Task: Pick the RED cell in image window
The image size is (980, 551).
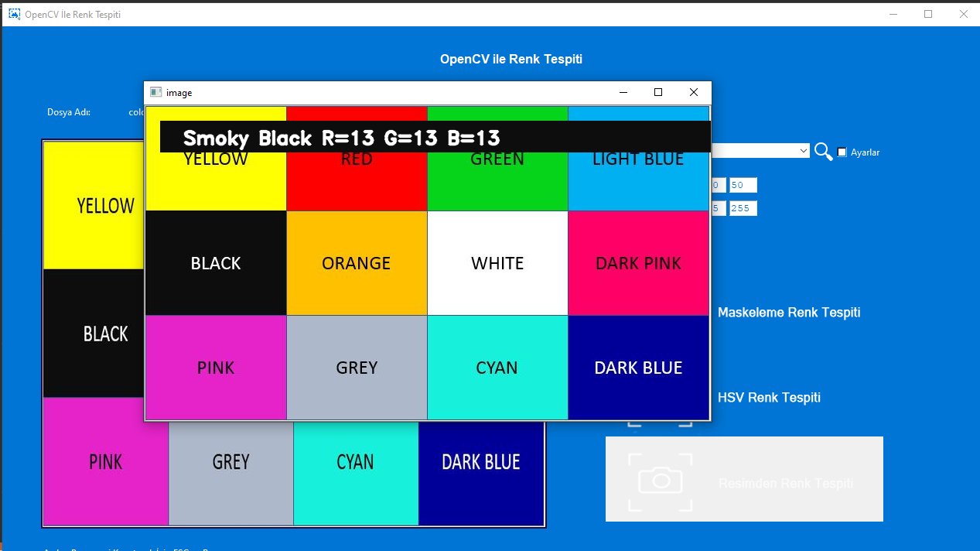Action: pos(357,158)
